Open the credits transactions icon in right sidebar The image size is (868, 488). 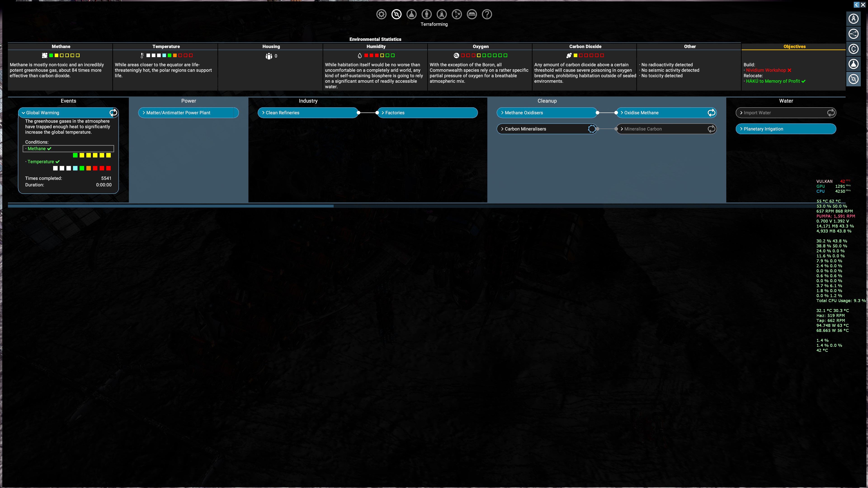[x=853, y=49]
